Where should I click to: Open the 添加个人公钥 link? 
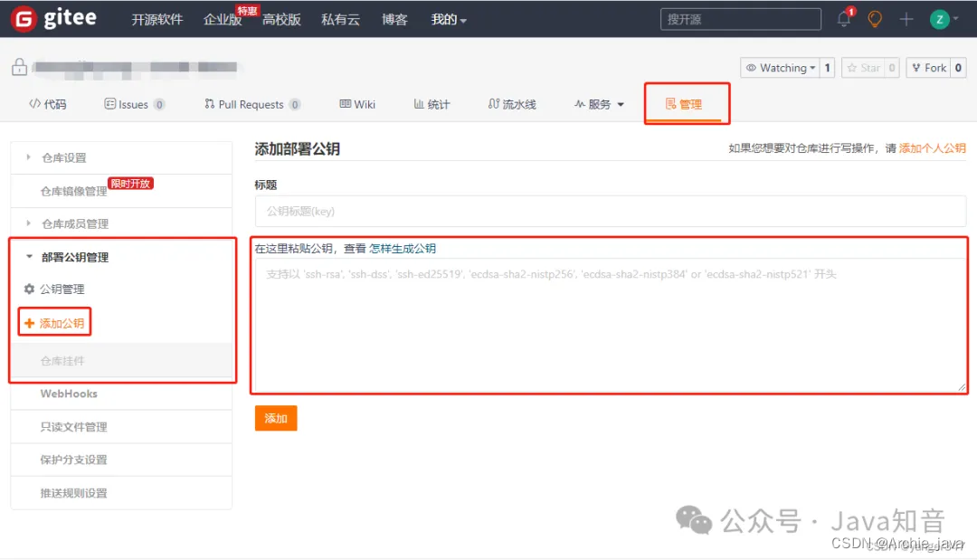[x=932, y=148]
